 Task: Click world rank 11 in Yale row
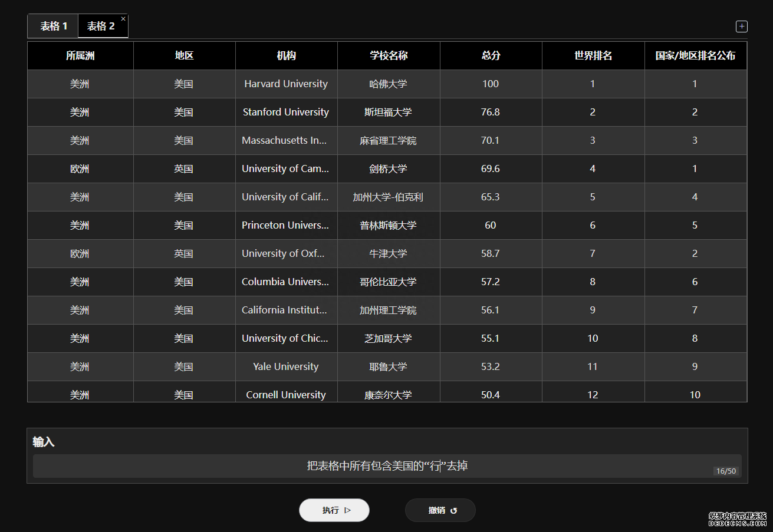(x=593, y=367)
